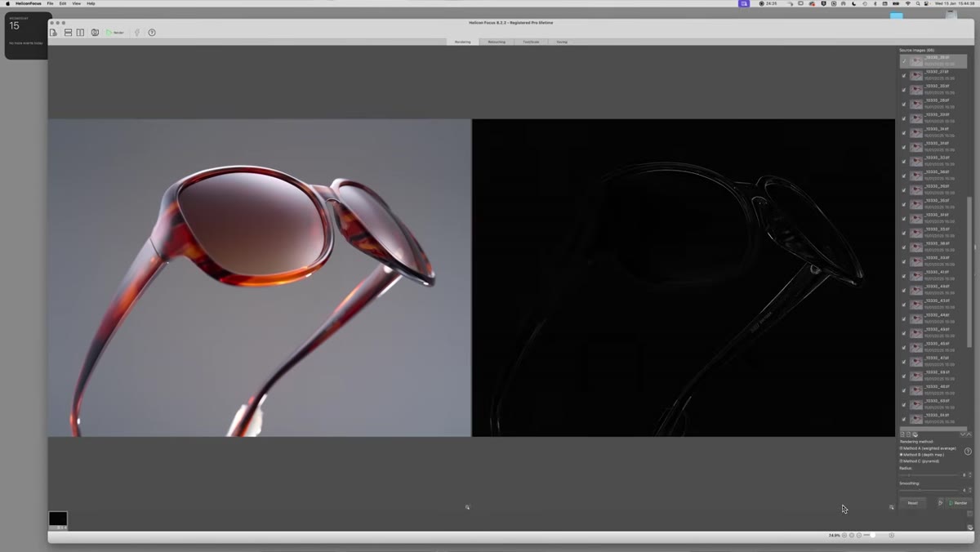Viewport: 980px width, 552px height.
Task: Open the Wednesday 15 calendar widget
Action: pyautogui.click(x=28, y=35)
